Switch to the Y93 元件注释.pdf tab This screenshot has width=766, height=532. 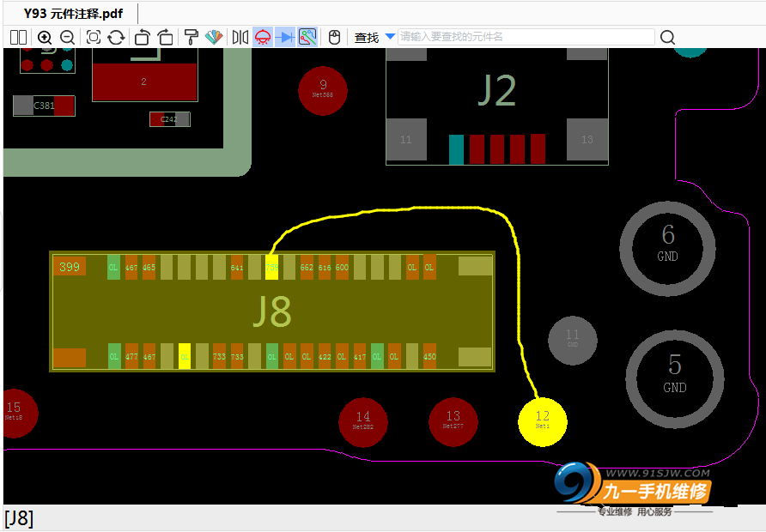click(74, 14)
